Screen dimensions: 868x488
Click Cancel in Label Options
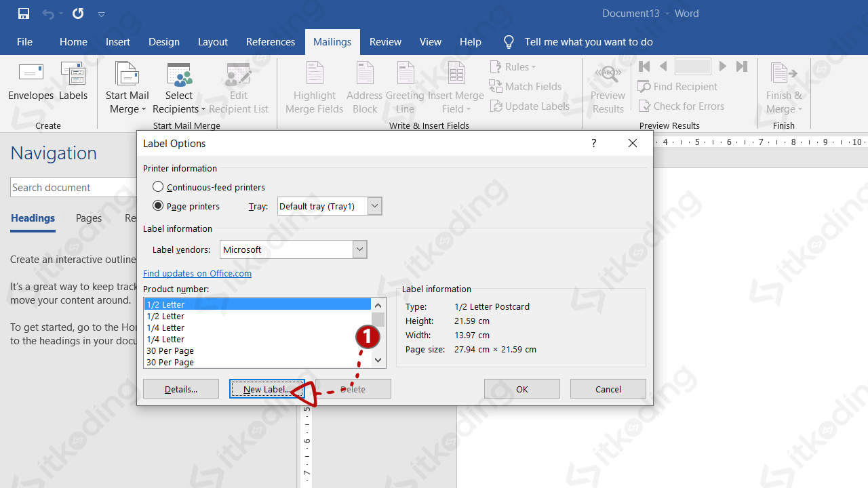pyautogui.click(x=608, y=389)
